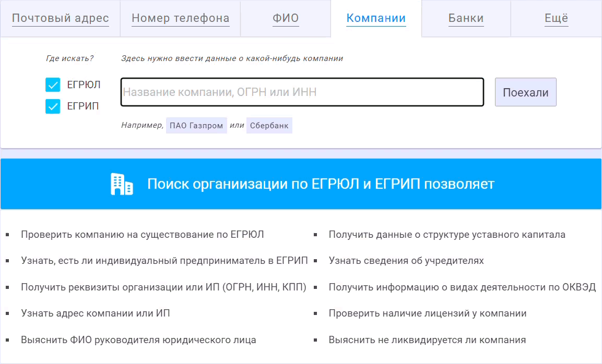Choose the ПАО Газпром example
The height and width of the screenshot is (364, 602).
196,126
